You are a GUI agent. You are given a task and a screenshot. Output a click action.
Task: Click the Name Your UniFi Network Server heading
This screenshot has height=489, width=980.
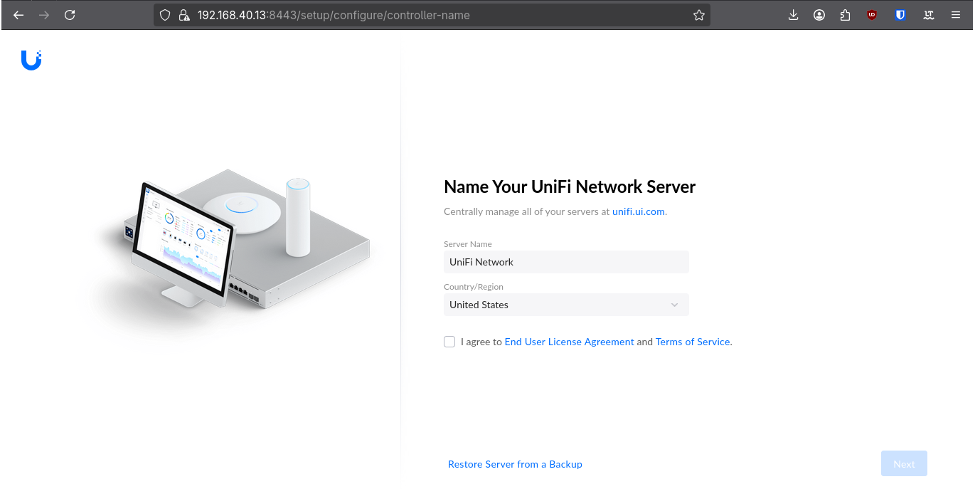tap(570, 187)
